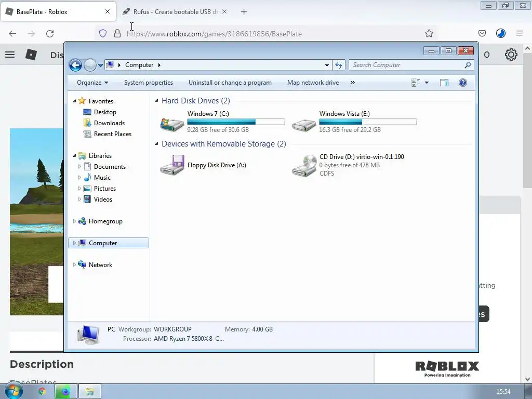The height and width of the screenshot is (399, 532).
Task: Select the Pictures library
Action: click(105, 188)
